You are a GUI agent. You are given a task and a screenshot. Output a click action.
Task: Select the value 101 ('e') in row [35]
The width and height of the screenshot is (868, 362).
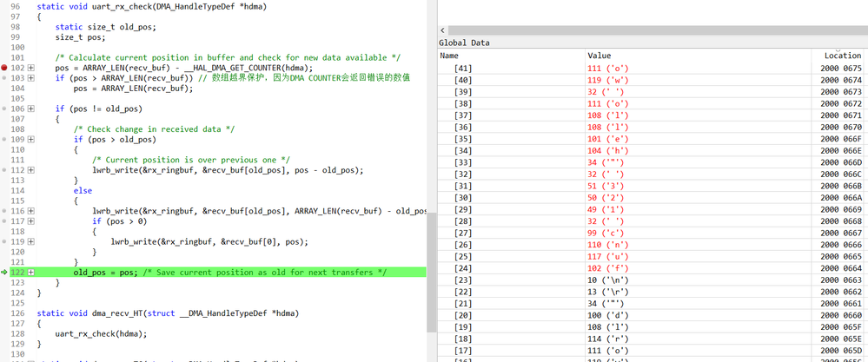click(608, 139)
